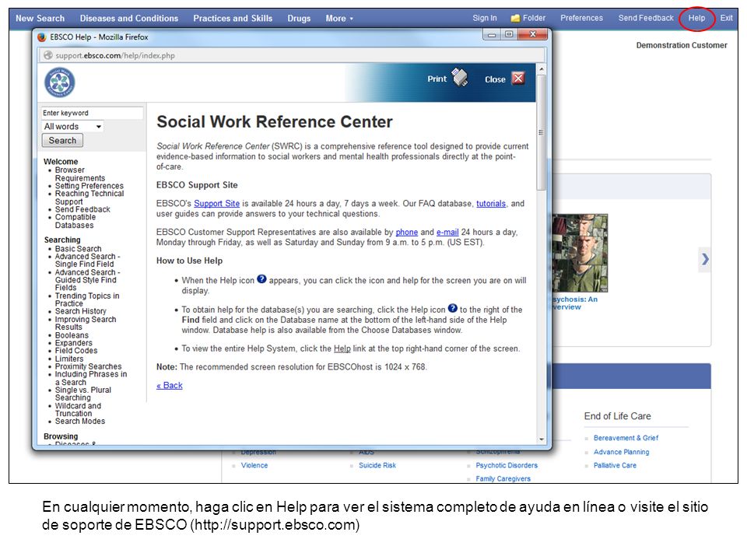747x560 pixels.
Task: Open the All words dropdown
Action: (x=72, y=126)
